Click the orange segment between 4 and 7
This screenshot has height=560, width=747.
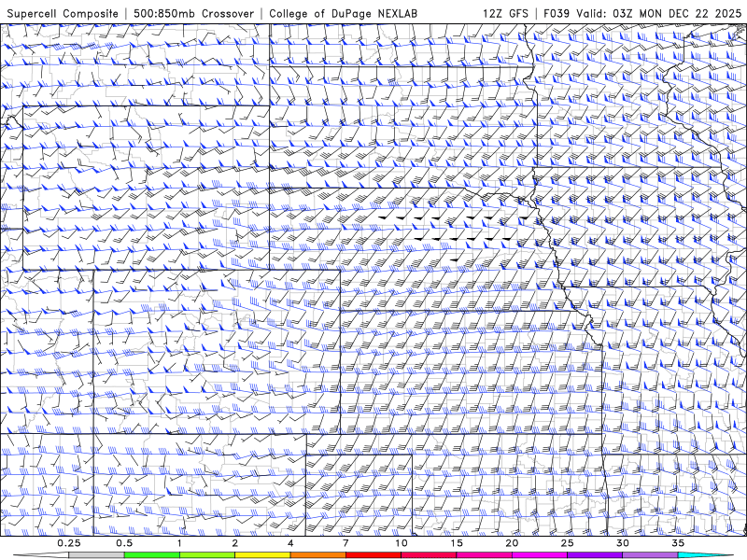point(317,555)
